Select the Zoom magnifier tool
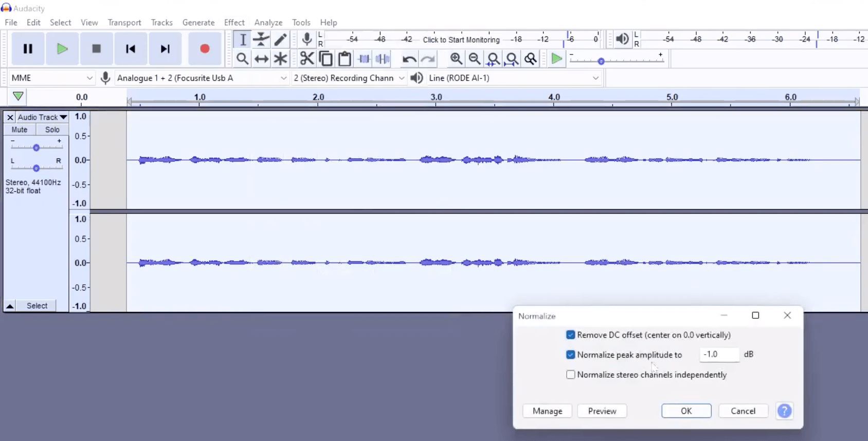The width and height of the screenshot is (868, 441). click(x=243, y=59)
